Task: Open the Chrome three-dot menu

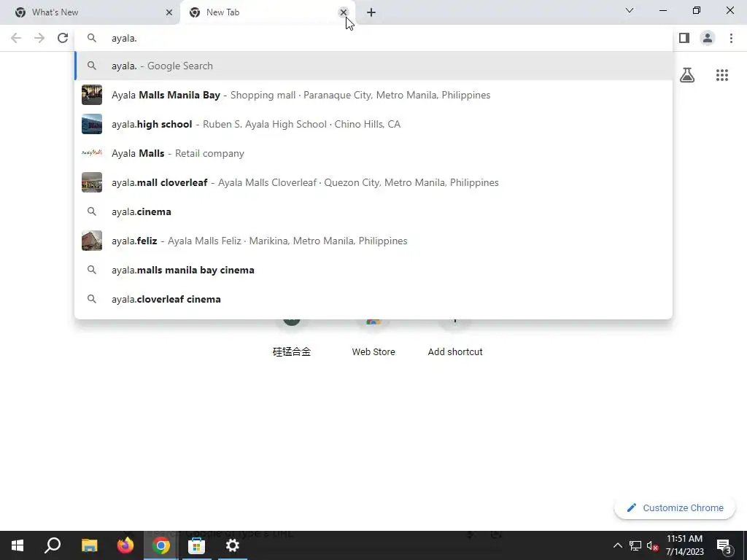Action: pos(731,38)
